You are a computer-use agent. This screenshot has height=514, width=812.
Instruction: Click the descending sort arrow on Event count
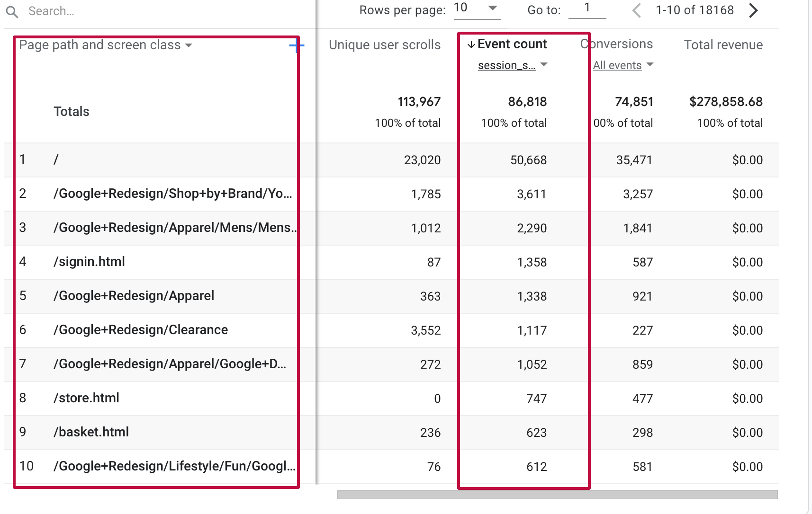(470, 44)
